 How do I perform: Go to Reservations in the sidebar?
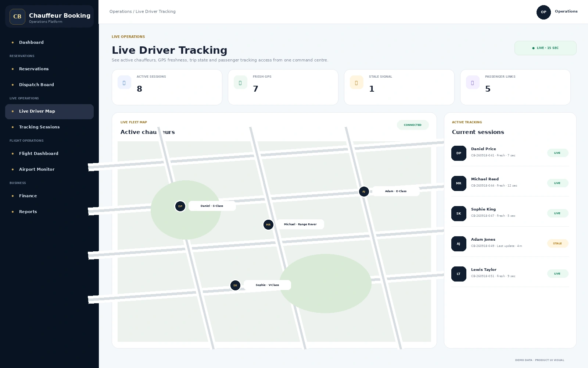click(x=49, y=69)
